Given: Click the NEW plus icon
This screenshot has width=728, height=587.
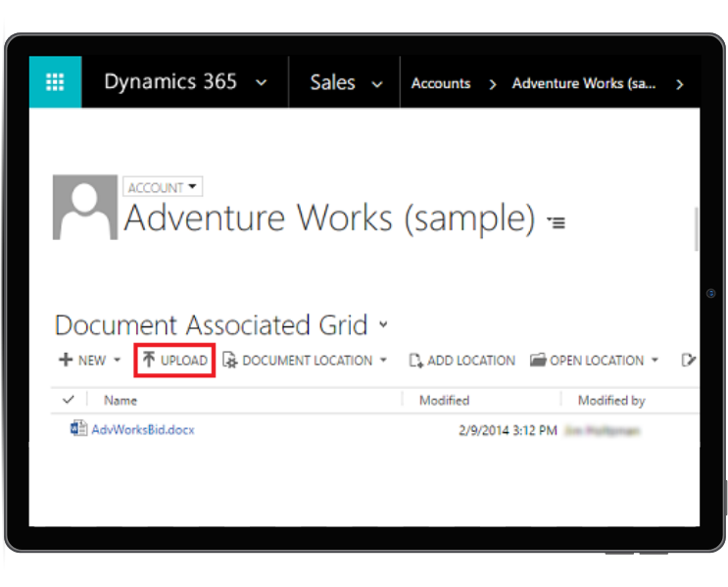Looking at the screenshot, I should pyautogui.click(x=66, y=360).
